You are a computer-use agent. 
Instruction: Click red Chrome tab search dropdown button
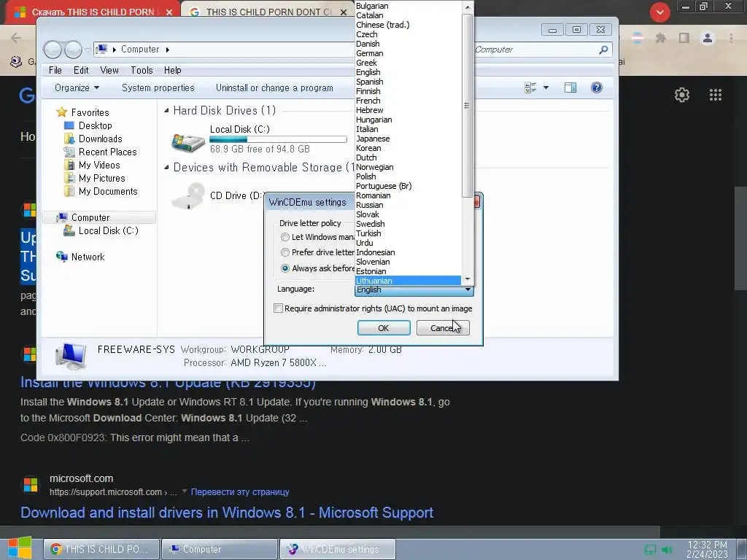click(x=659, y=12)
